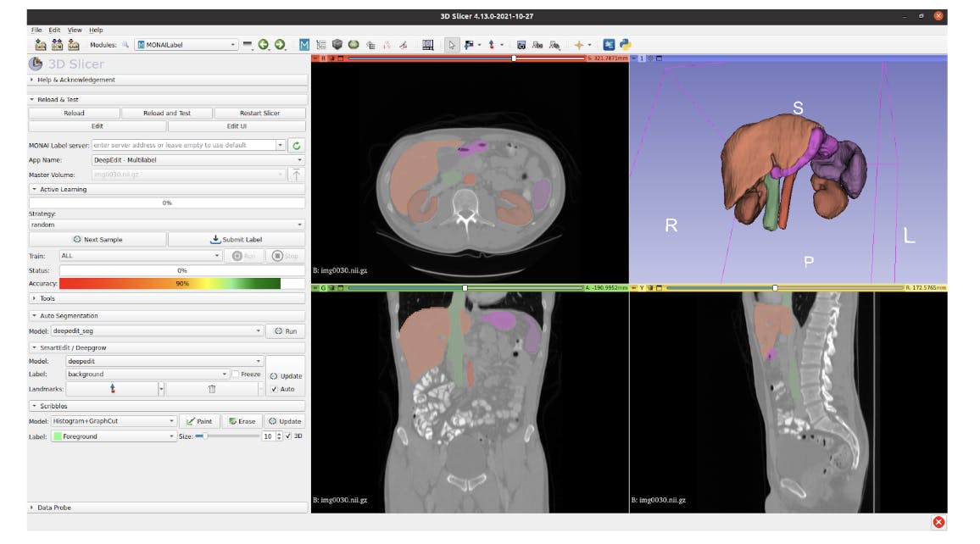Click the refresh server connection icon
980x544 pixels.
tap(296, 145)
